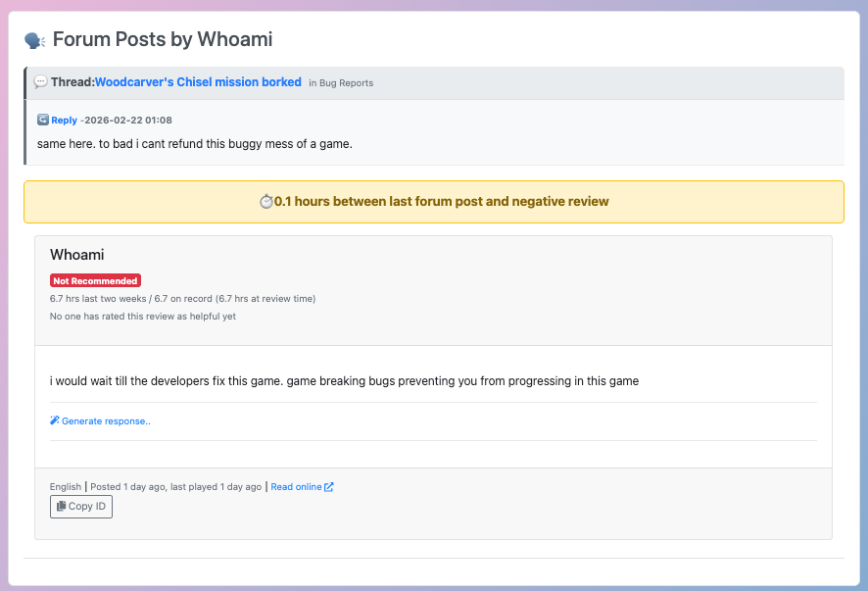
Task: Click the speech bubble icon beside Thread
Action: click(40, 82)
